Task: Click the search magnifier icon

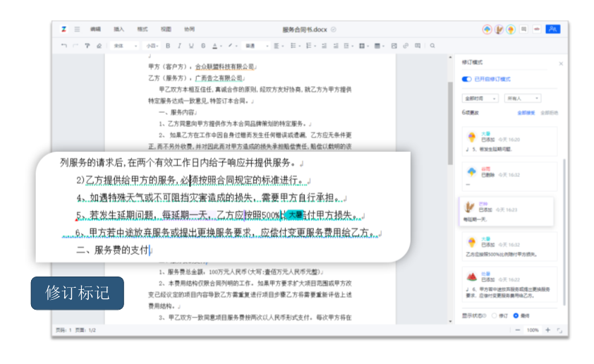Action: [432, 46]
